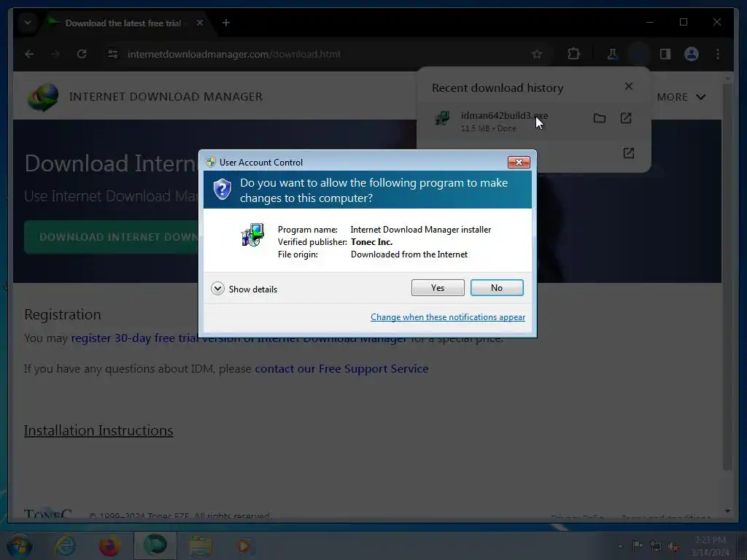
Task: Go back in the browser
Action: tap(29, 54)
